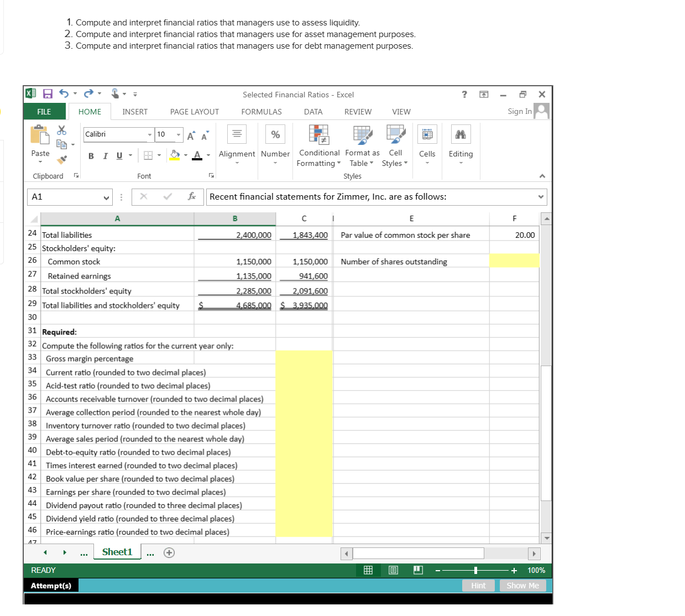
Task: Open Conditional Formatting
Action: tap(319, 145)
